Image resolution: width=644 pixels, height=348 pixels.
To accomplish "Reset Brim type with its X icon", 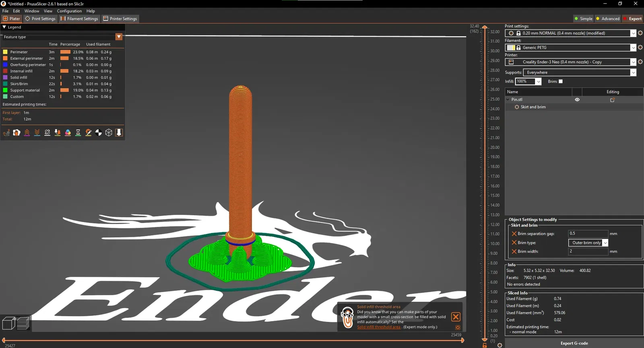I will [x=514, y=243].
